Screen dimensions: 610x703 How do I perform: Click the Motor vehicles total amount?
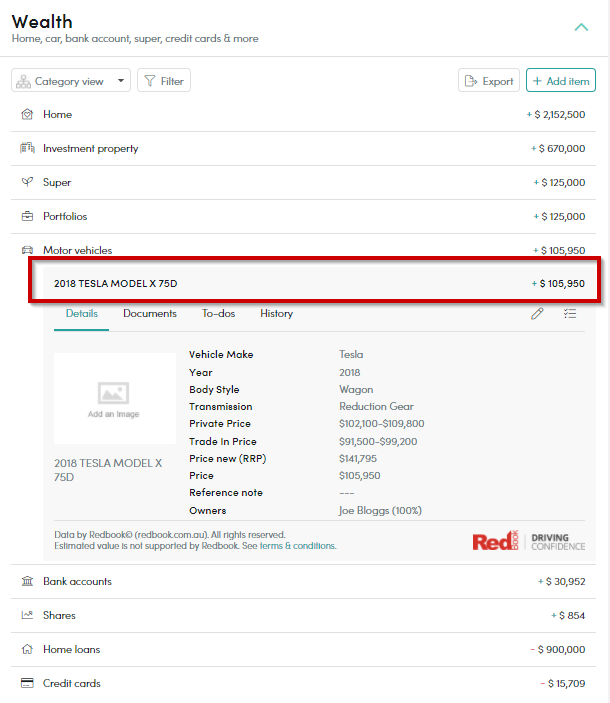[x=559, y=250]
